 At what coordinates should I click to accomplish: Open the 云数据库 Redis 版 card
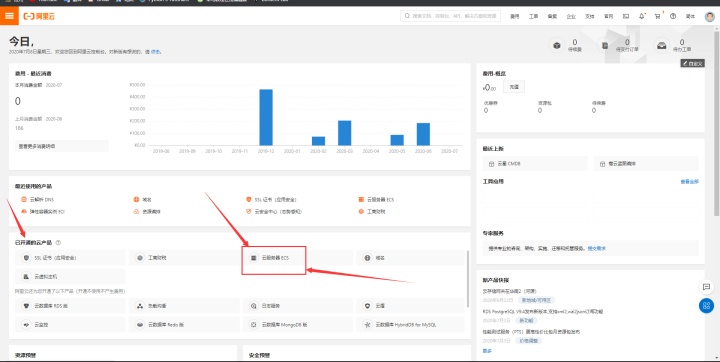[184, 324]
